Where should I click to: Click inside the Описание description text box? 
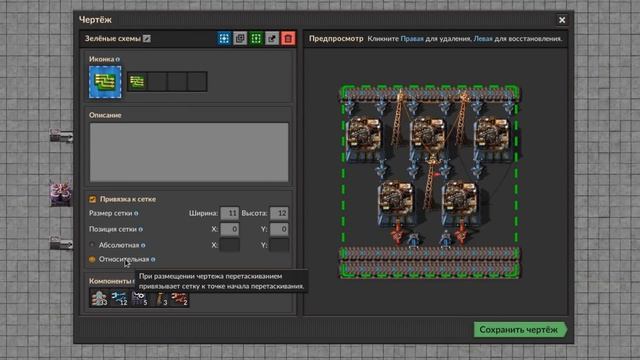click(189, 152)
